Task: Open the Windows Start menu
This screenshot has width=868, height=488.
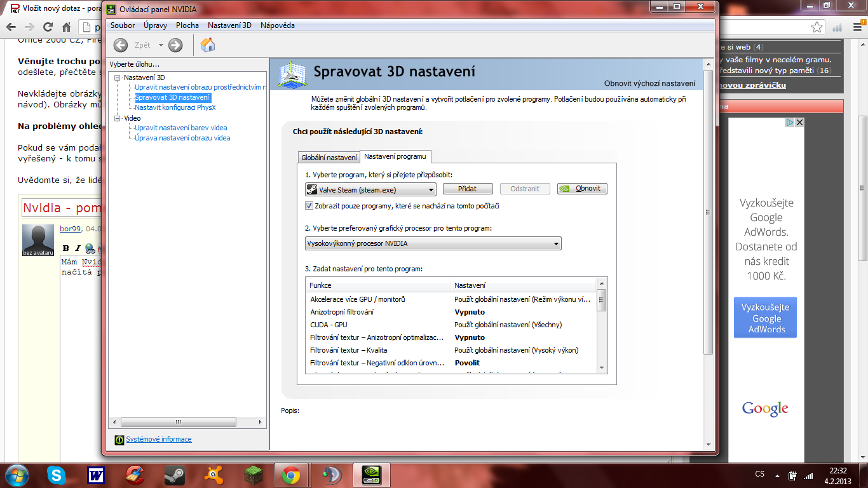Action: pos(16,475)
